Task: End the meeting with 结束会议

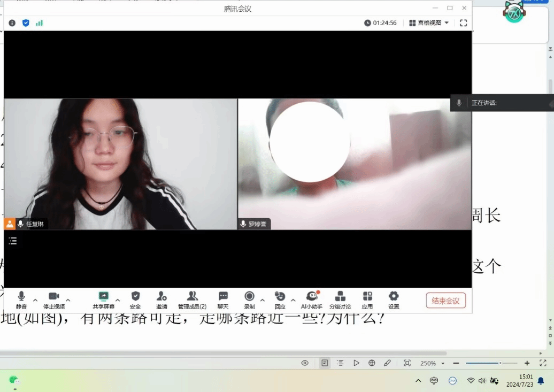Action: click(445, 301)
